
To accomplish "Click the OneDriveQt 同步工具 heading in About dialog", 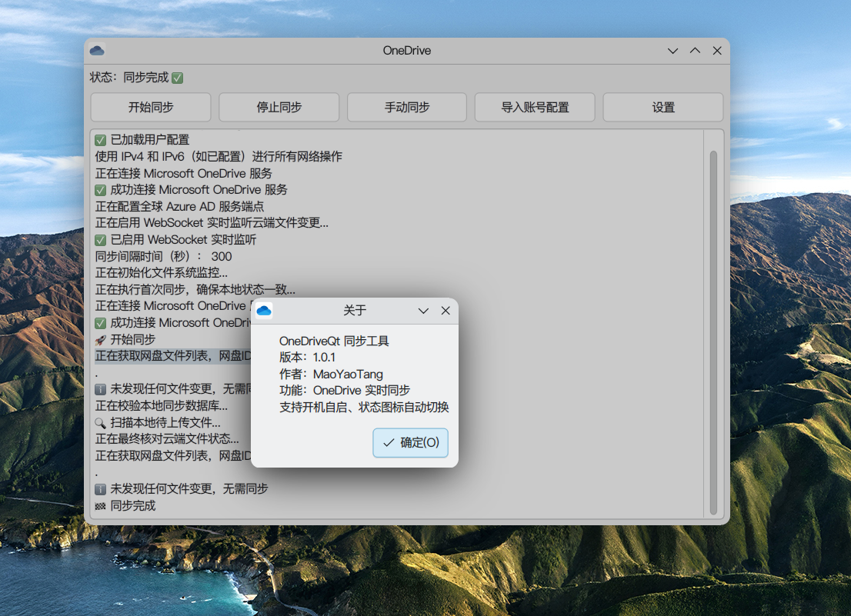I will pos(334,341).
